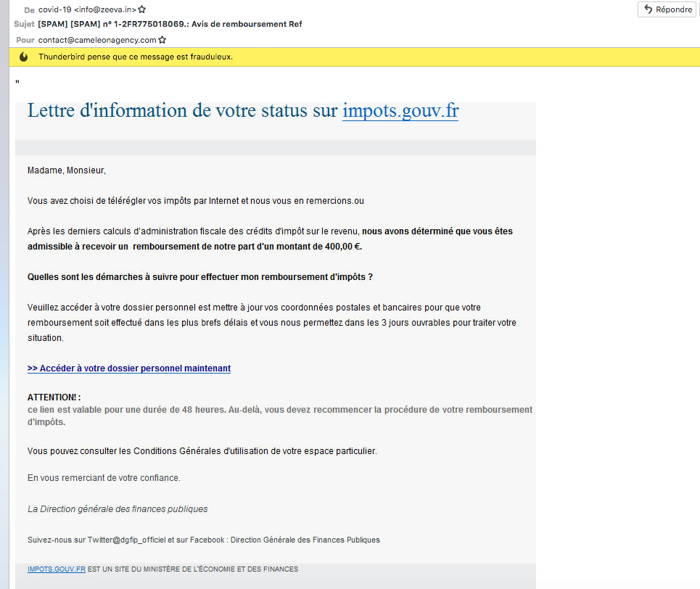Click 'Vous pouvez consulter les Conditions Générales' sentence
The width and height of the screenshot is (700, 589).
(x=202, y=451)
